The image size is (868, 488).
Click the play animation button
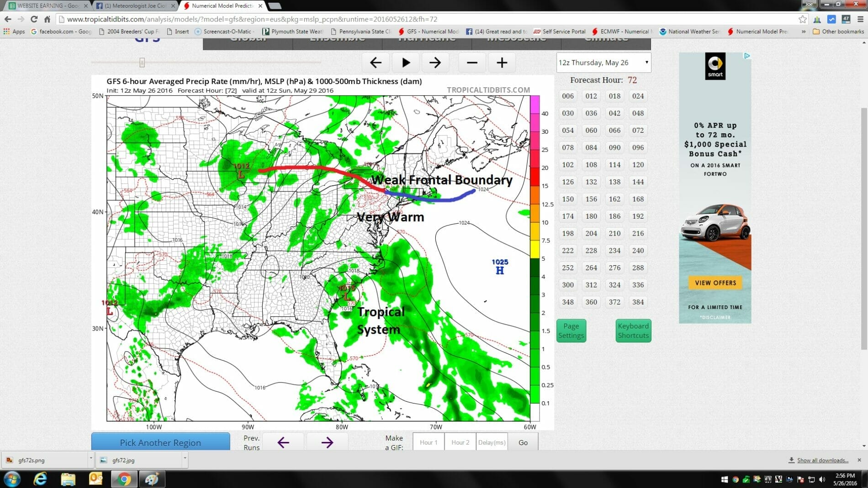(x=405, y=63)
